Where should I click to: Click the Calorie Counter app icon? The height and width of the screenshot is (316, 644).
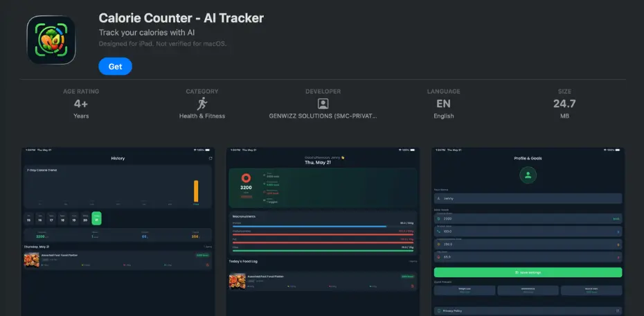[51, 40]
